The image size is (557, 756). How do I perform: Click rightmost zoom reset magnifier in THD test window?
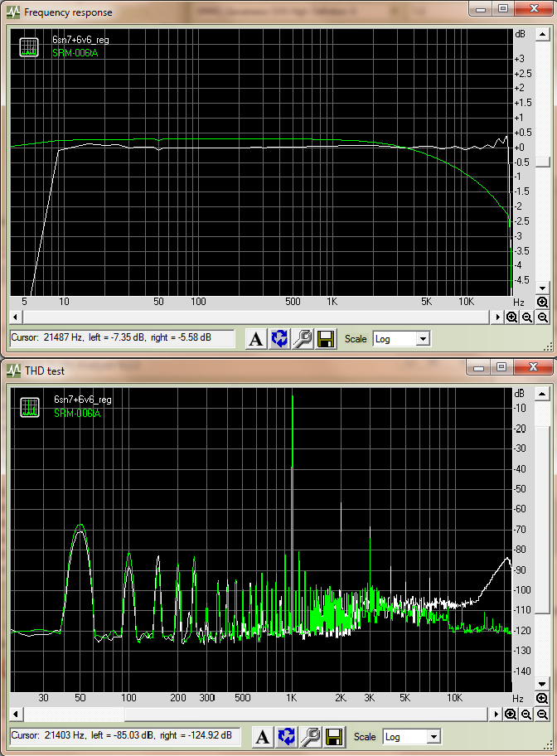543,714
